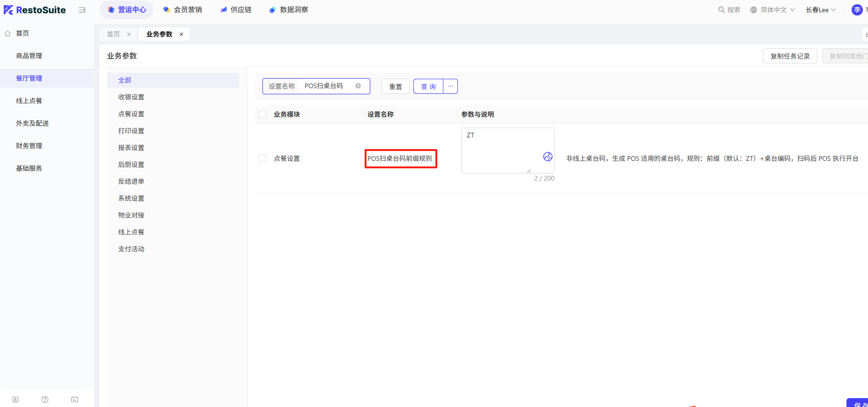
Task: Toggle the select-all header checkbox
Action: pos(262,114)
